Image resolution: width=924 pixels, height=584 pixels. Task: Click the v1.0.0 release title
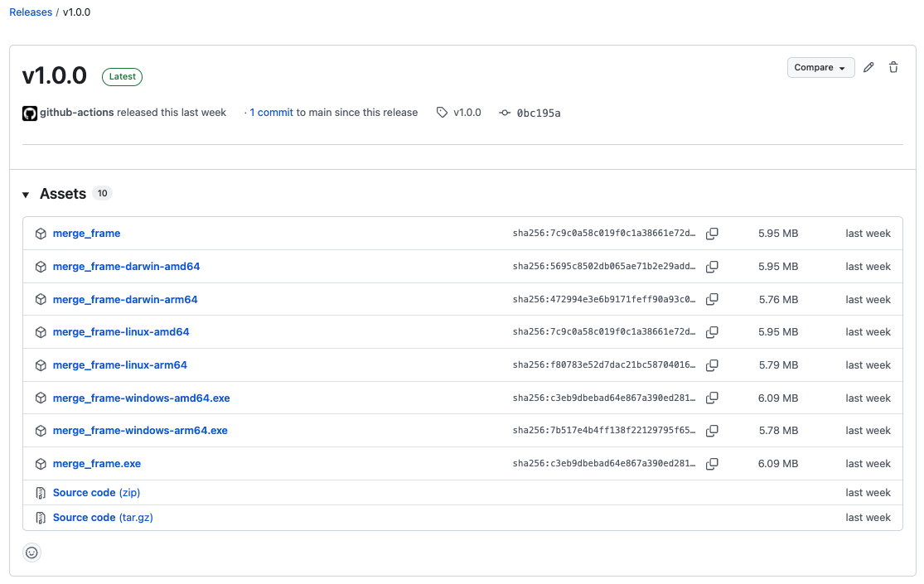pos(54,76)
